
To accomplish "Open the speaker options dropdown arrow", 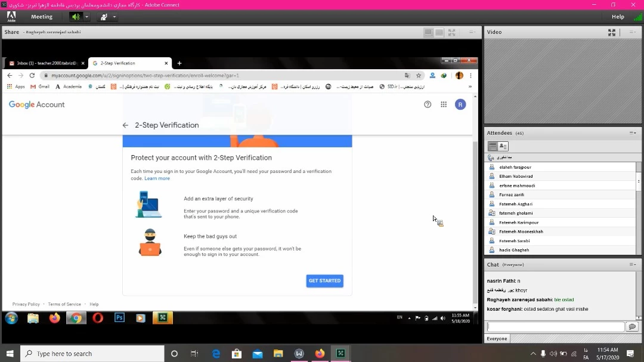I will tap(86, 17).
